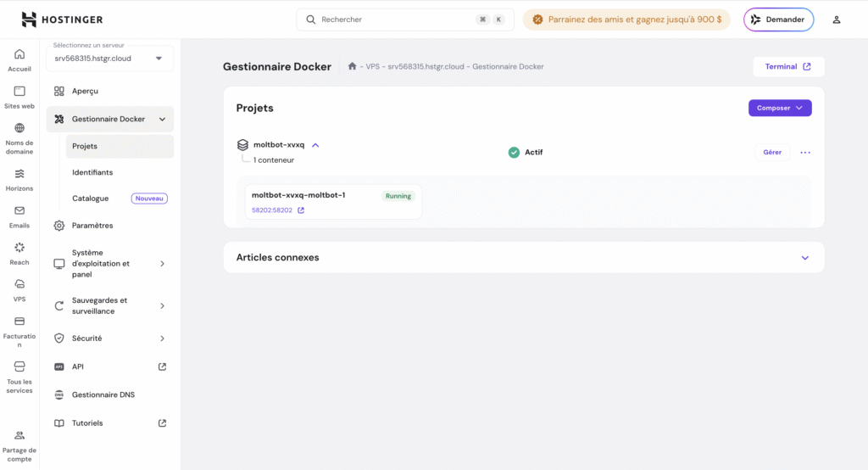Click the user profile icon
Screen dimensions: 868x470
pyautogui.click(x=837, y=20)
